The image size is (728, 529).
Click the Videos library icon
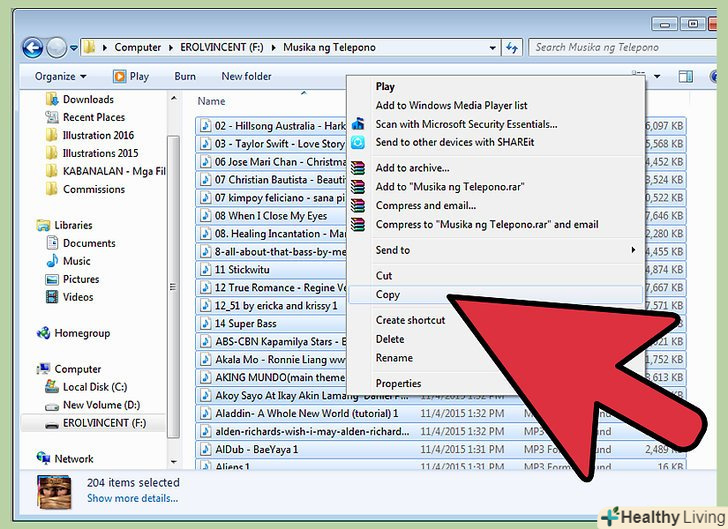click(52, 297)
